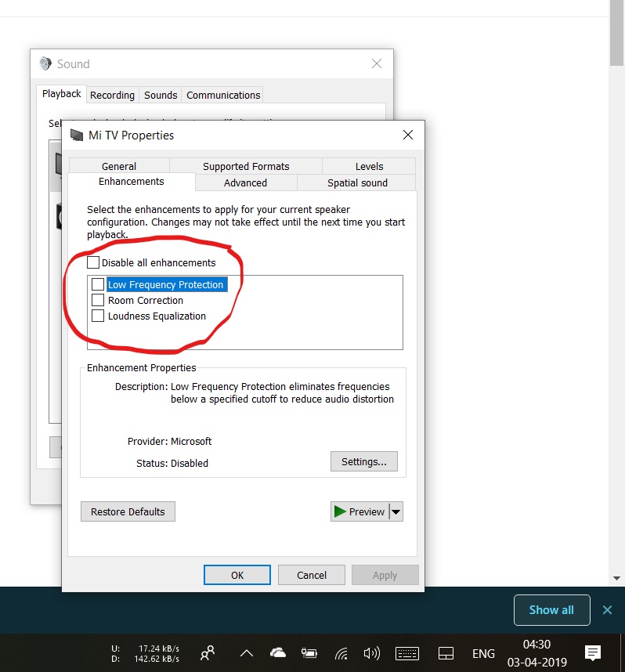Click scrollbar down arrow on page
This screenshot has width=625, height=672.
(x=617, y=578)
